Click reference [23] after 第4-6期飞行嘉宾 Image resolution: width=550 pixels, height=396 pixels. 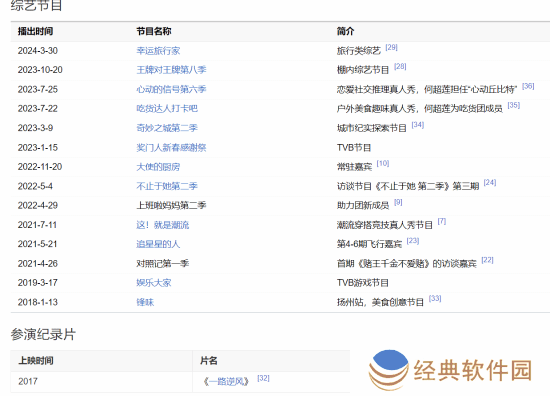[x=413, y=241]
